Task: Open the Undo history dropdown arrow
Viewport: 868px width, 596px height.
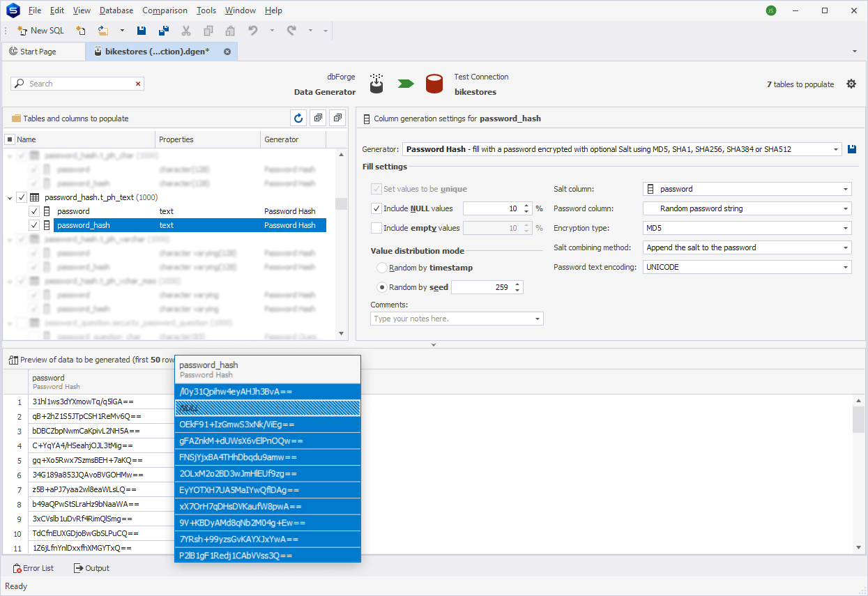Action: click(272, 31)
